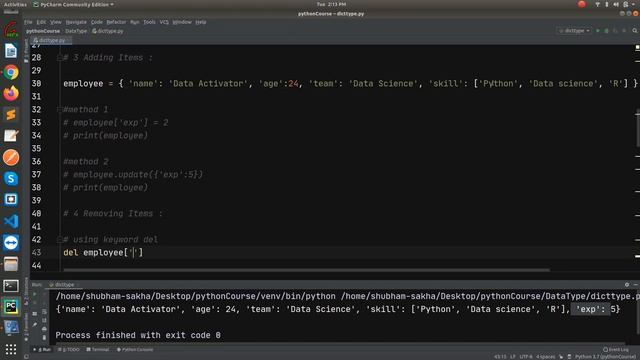Click line number 36 in the gutter
This screenshot has width=640, height=360.
[x=36, y=162]
